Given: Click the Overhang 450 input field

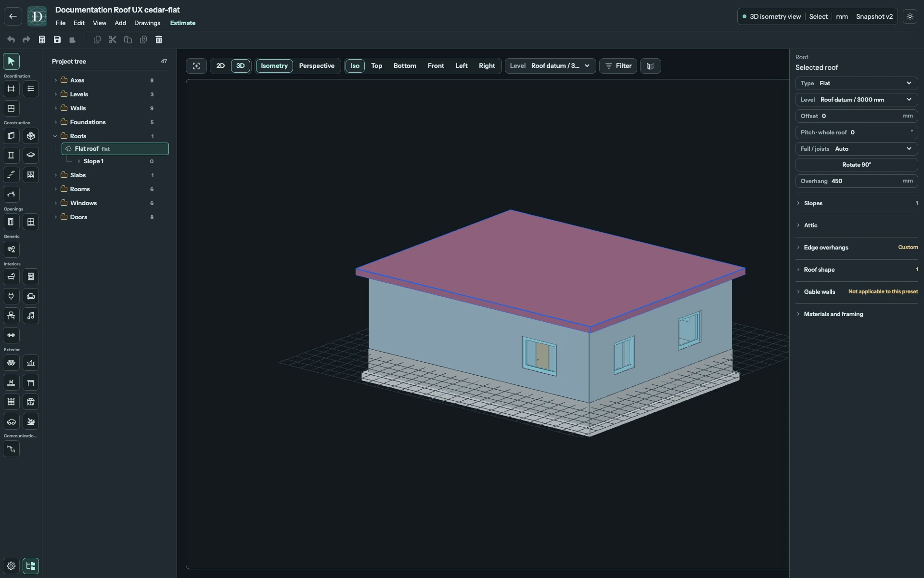Looking at the screenshot, I should click(x=857, y=181).
